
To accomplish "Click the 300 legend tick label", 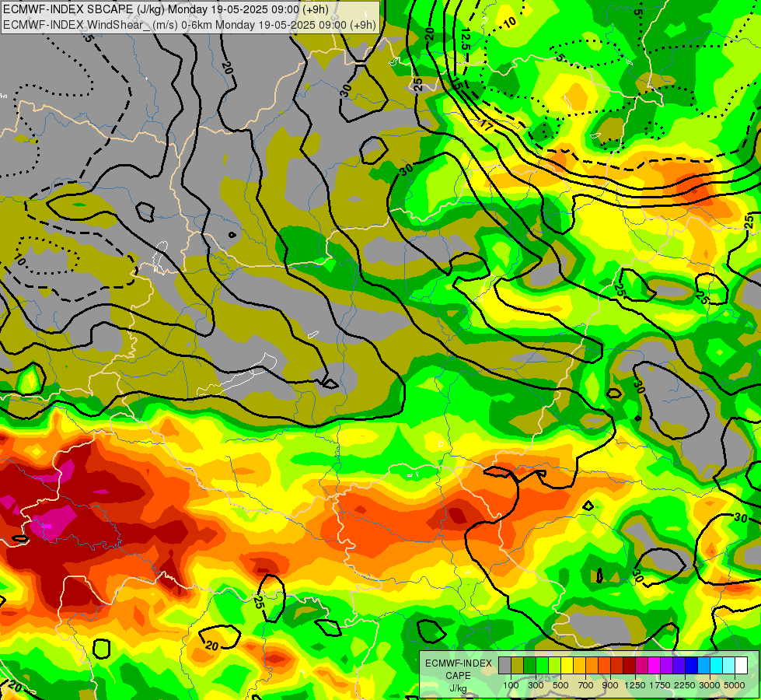I will coord(536,685).
